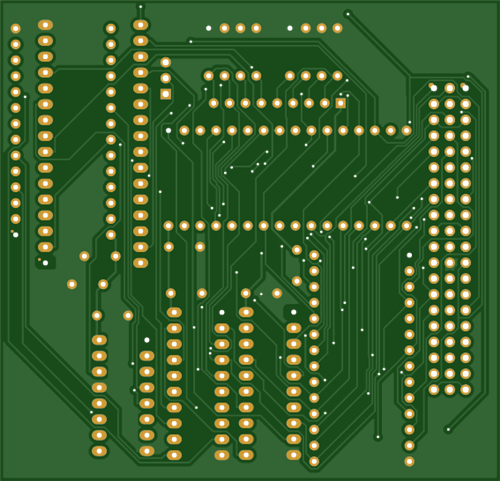Select the bottom oval pad of the leftmost bottom column

(99, 451)
